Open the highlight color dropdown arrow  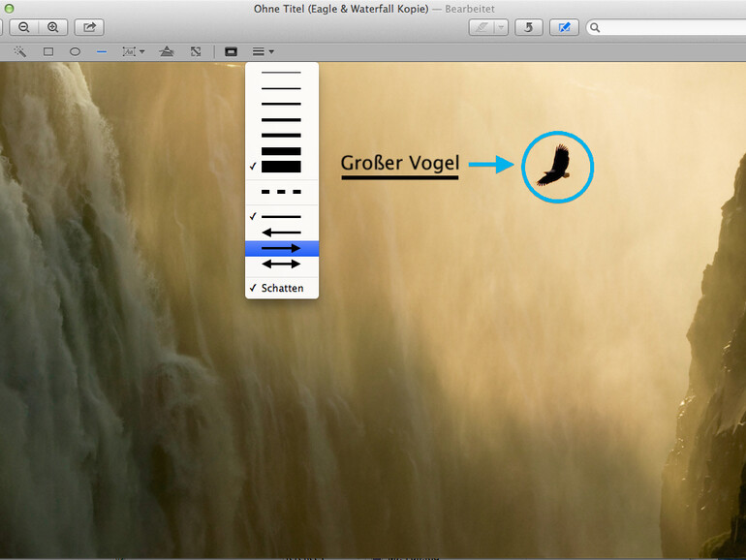click(x=501, y=27)
